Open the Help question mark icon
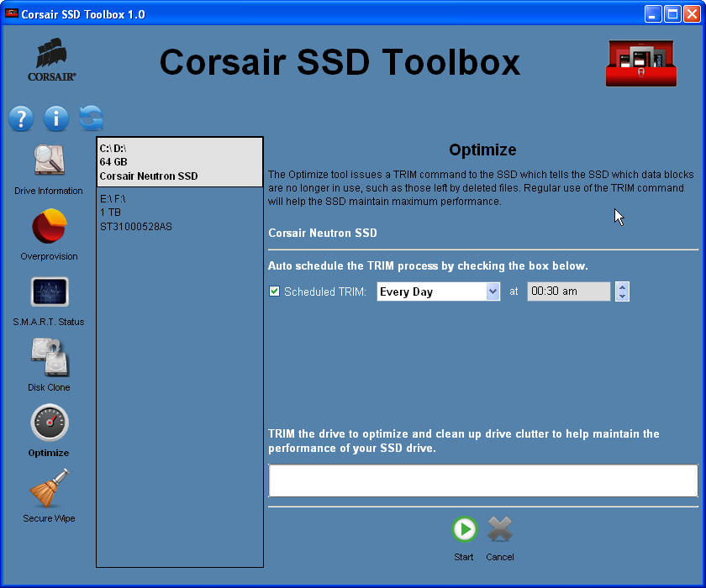This screenshot has width=706, height=588. (21, 118)
